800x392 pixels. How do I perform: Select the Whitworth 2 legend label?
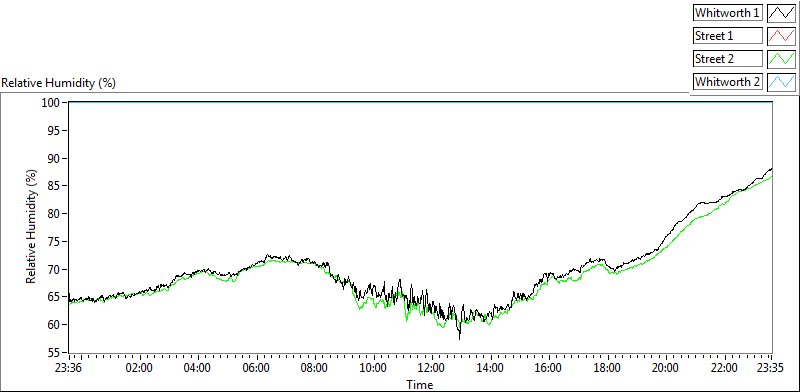728,82
